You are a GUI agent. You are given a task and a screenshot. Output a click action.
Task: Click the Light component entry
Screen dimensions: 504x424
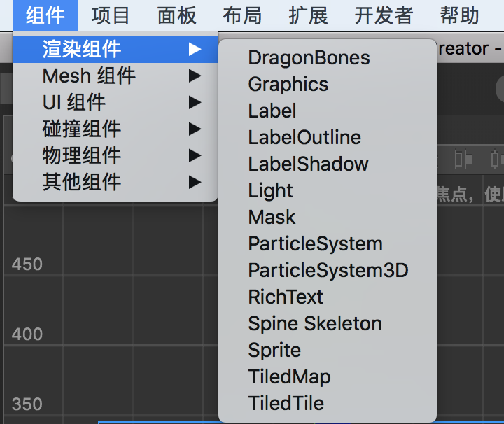(270, 191)
